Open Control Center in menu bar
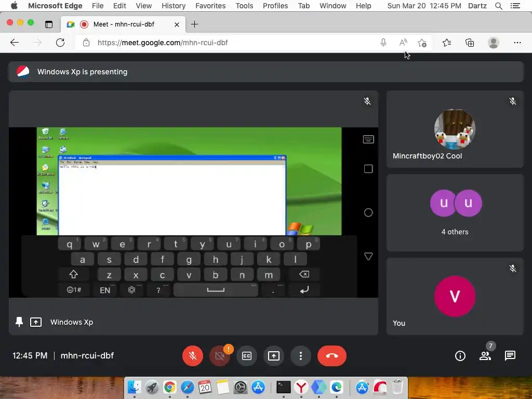532x399 pixels. tap(515, 6)
